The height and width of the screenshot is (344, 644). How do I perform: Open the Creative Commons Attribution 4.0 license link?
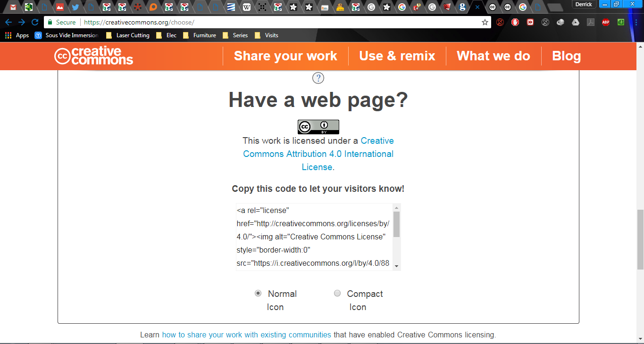[x=318, y=154]
